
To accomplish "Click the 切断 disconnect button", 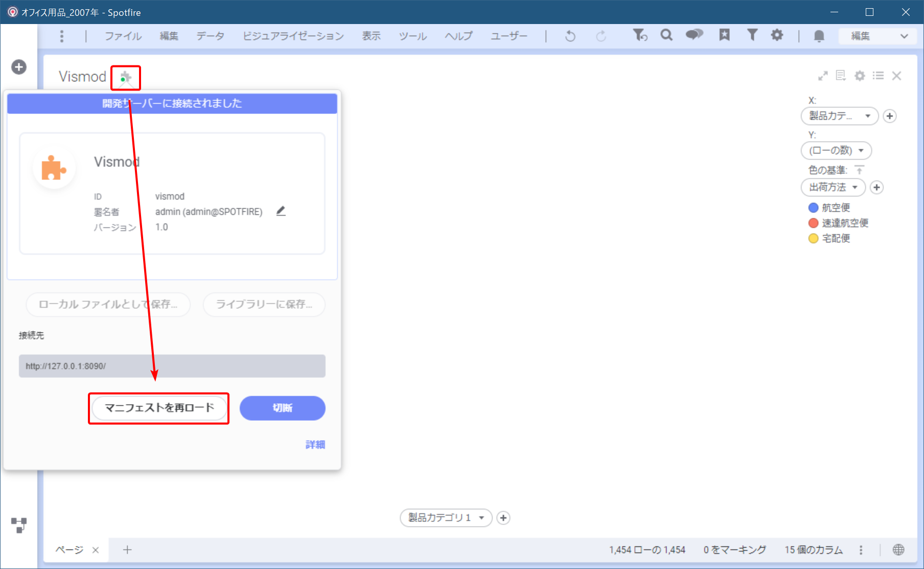I will click(283, 408).
